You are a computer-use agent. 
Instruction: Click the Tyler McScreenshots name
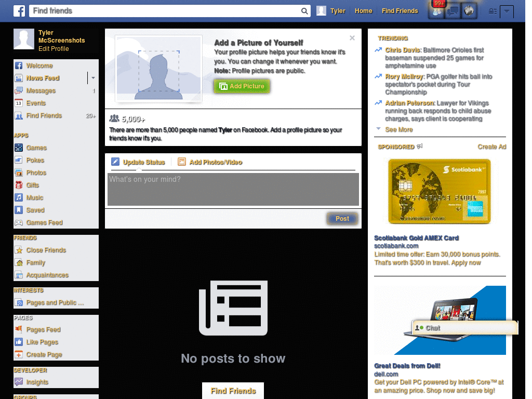point(61,37)
